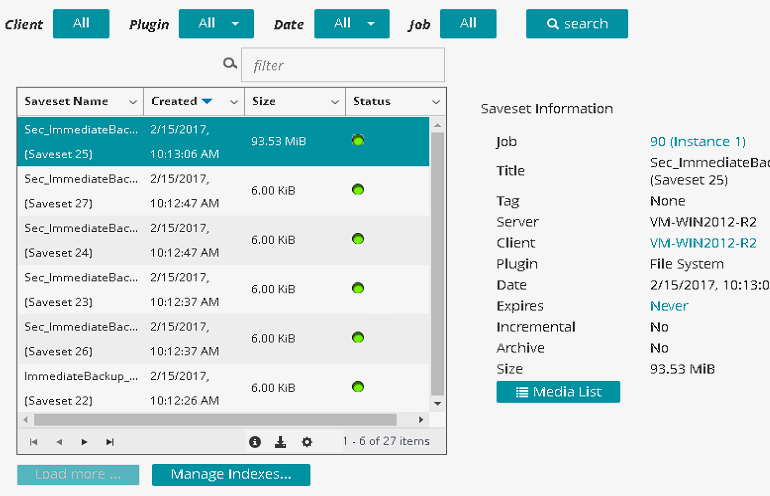Image resolution: width=770 pixels, height=496 pixels.
Task: Click the horizontal scrollbar left arrow
Action: click(26, 420)
